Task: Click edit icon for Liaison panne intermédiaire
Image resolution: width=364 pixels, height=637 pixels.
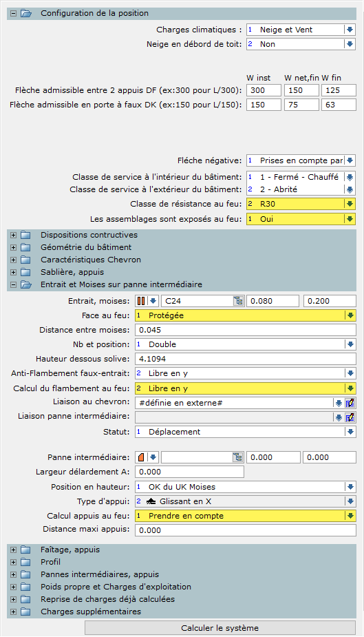Action: point(350,417)
